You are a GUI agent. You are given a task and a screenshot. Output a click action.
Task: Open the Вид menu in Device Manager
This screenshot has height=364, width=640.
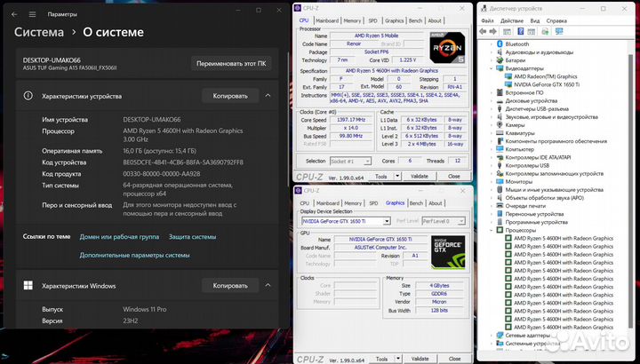(535, 20)
